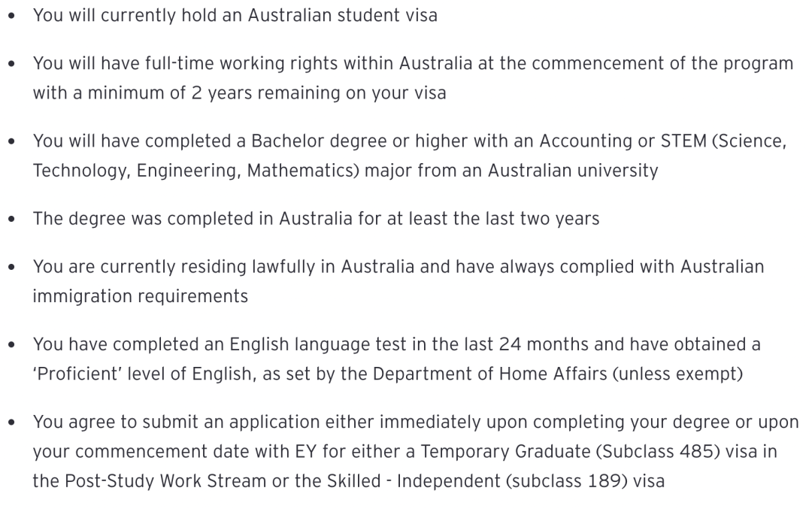This screenshot has width=812, height=512.
Task: Click the bullet point before 'You will currently hold'
Action: pyautogui.click(x=11, y=16)
